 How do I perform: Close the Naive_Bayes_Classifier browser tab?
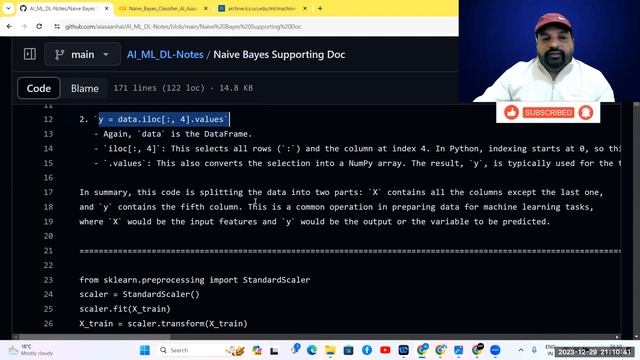(x=206, y=8)
